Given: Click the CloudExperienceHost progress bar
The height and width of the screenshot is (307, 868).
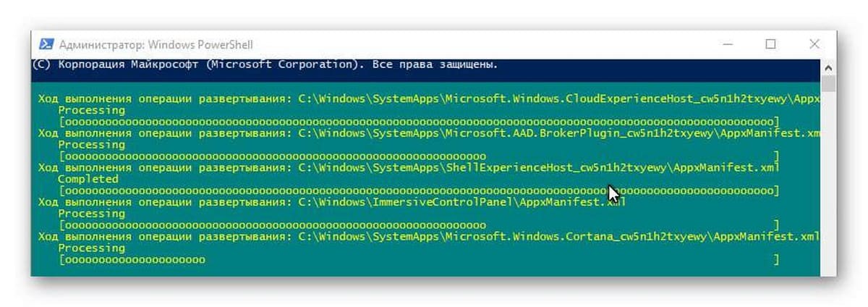Looking at the screenshot, I should 420,122.
